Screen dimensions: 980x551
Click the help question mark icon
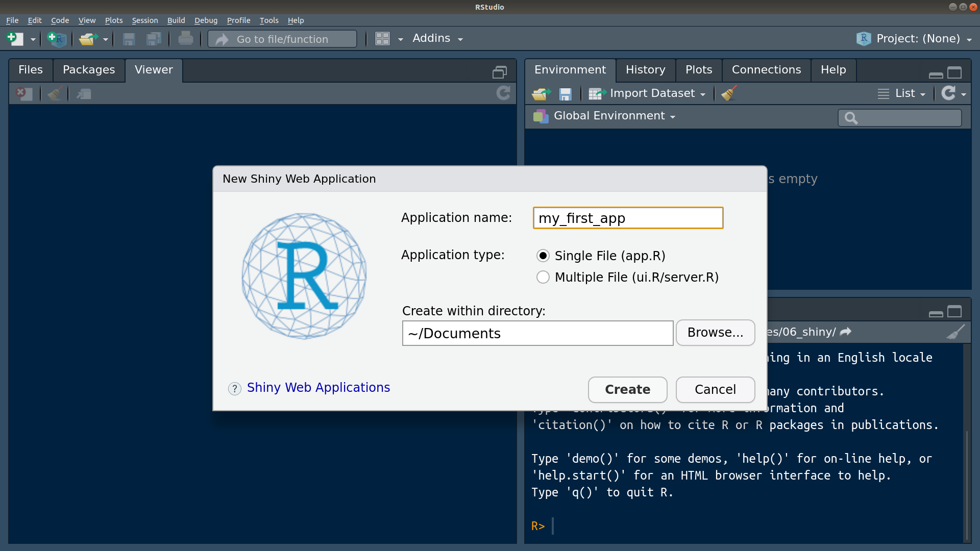click(x=234, y=389)
